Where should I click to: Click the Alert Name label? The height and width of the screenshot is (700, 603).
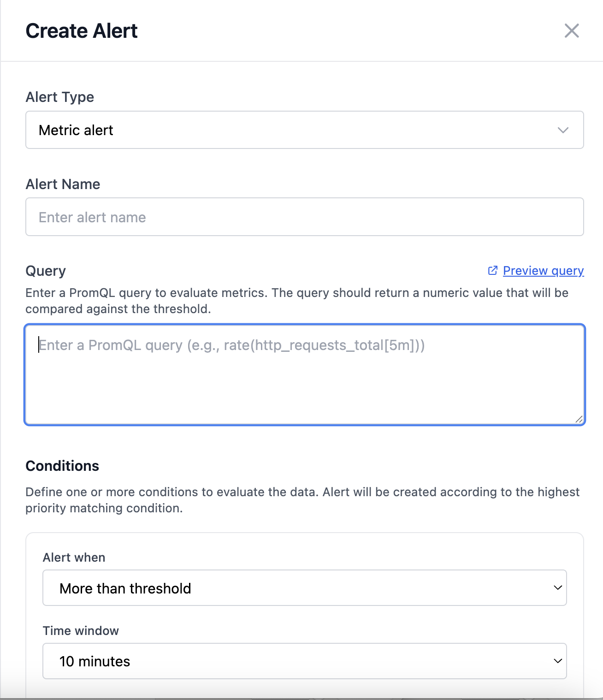pyautogui.click(x=63, y=184)
